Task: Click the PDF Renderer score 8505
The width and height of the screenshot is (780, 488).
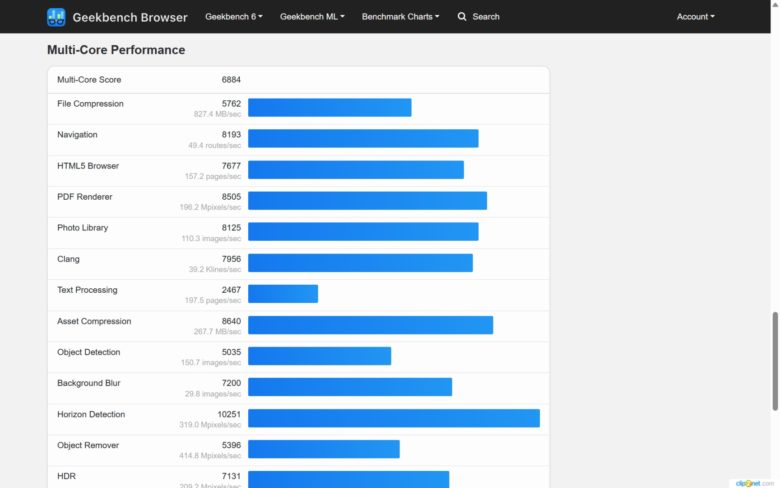Action: point(231,196)
